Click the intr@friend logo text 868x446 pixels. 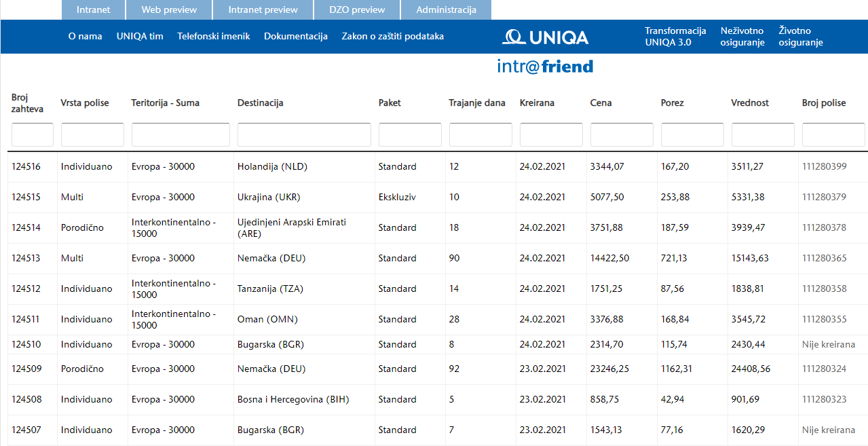[x=545, y=67]
